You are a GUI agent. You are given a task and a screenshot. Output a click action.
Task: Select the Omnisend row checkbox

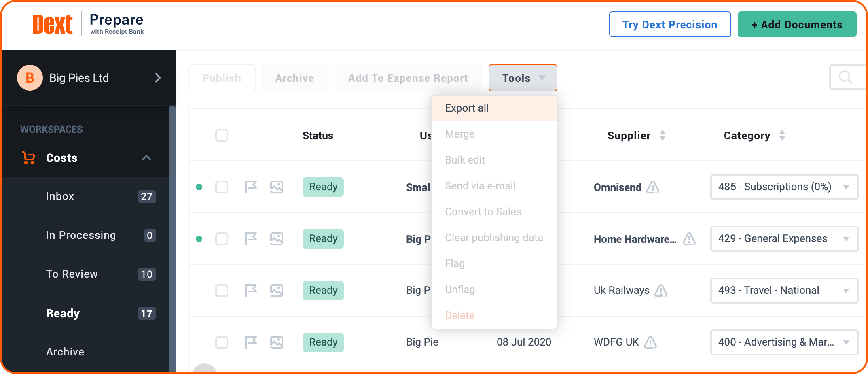pyautogui.click(x=222, y=187)
